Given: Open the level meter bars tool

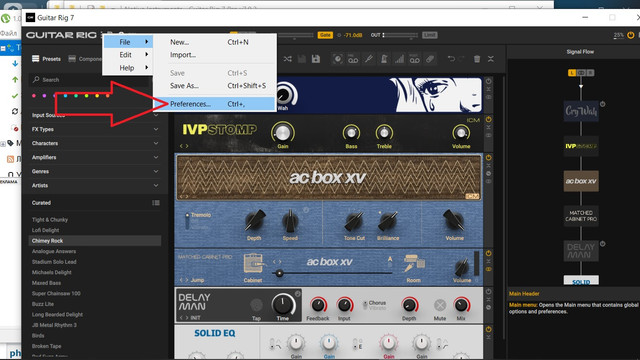Looking at the screenshot, I should (x=399, y=59).
